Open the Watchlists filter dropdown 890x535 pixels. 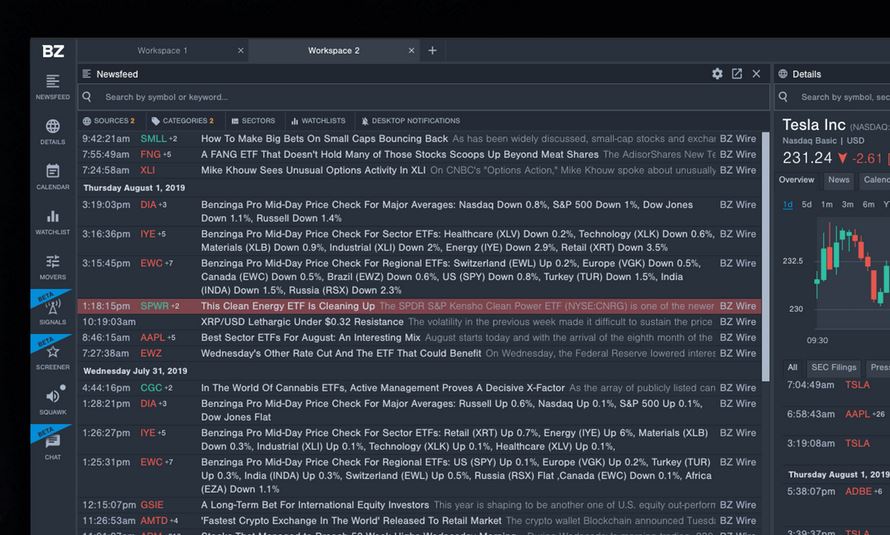pyautogui.click(x=318, y=121)
